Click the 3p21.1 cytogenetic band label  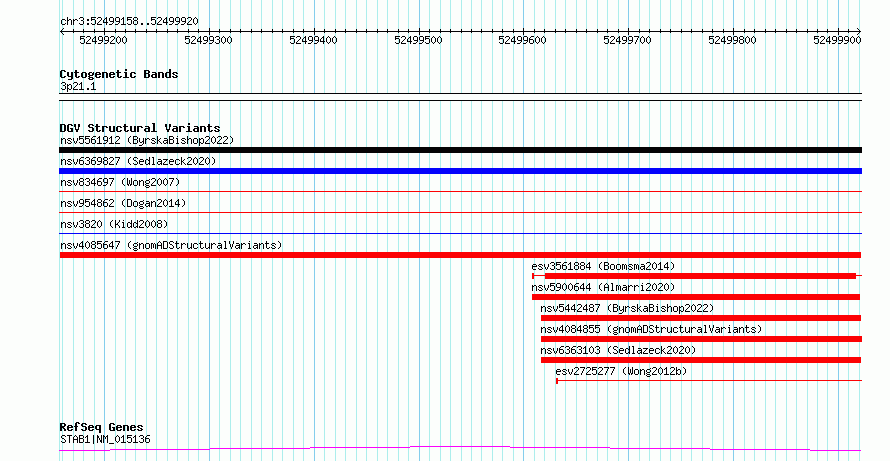tap(78, 86)
